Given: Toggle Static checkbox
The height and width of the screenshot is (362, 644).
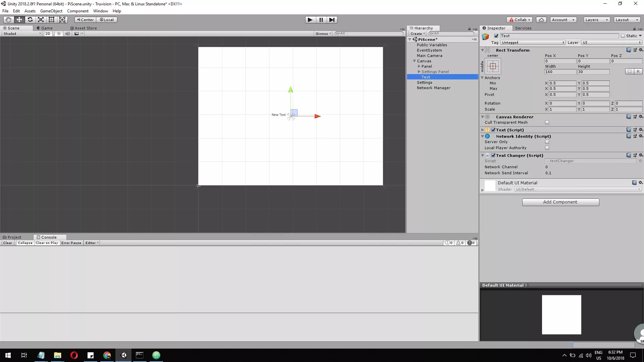Looking at the screenshot, I should tap(623, 36).
